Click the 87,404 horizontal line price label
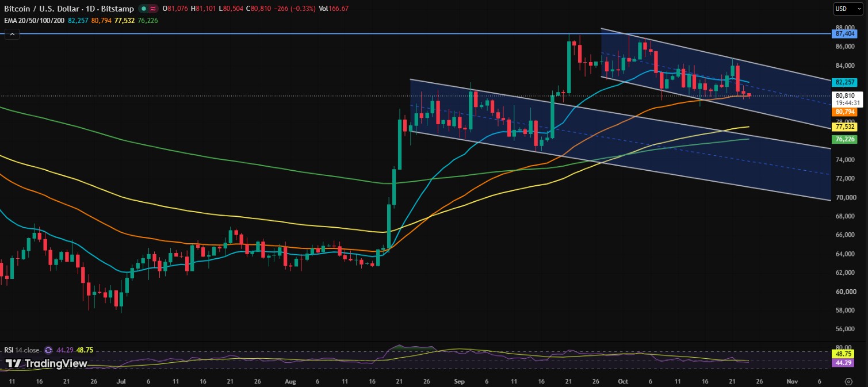 [844, 34]
